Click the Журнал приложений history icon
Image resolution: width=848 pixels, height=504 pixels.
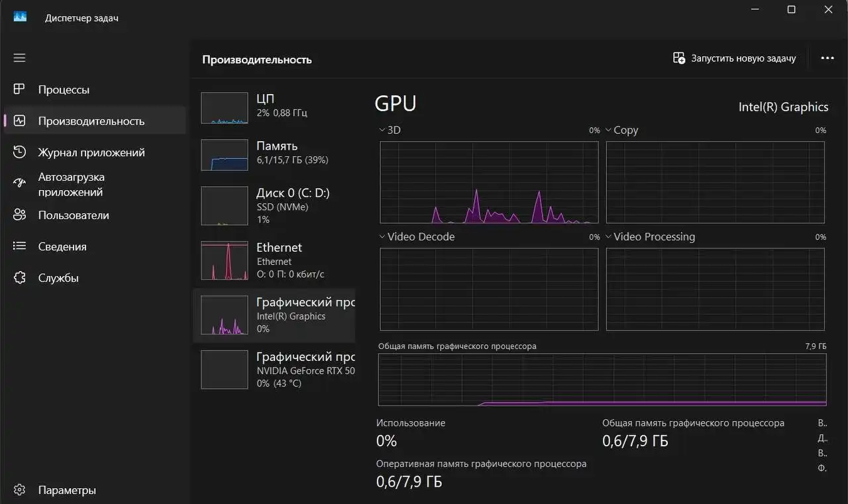(x=19, y=152)
